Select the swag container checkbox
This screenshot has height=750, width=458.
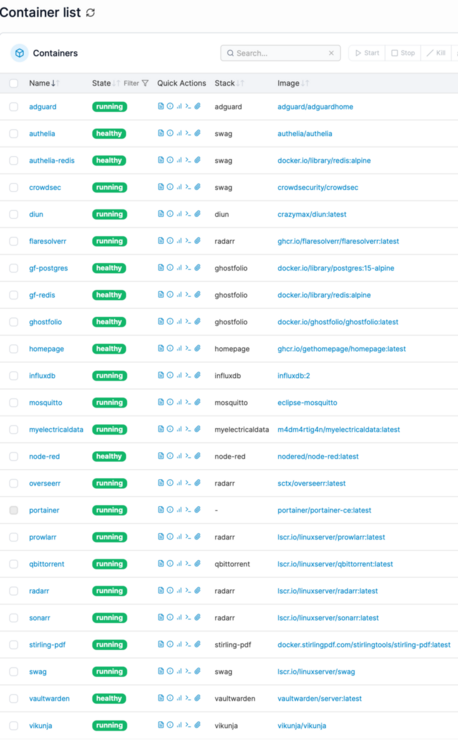[x=14, y=672]
